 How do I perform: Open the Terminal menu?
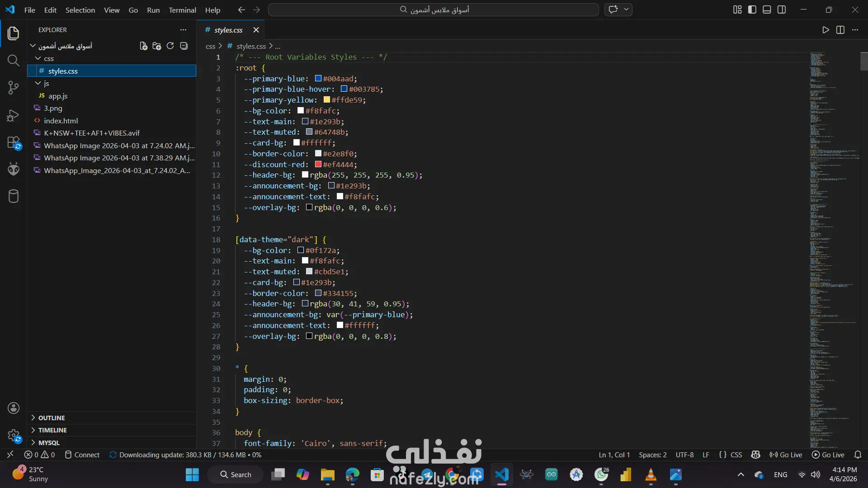pyautogui.click(x=182, y=10)
